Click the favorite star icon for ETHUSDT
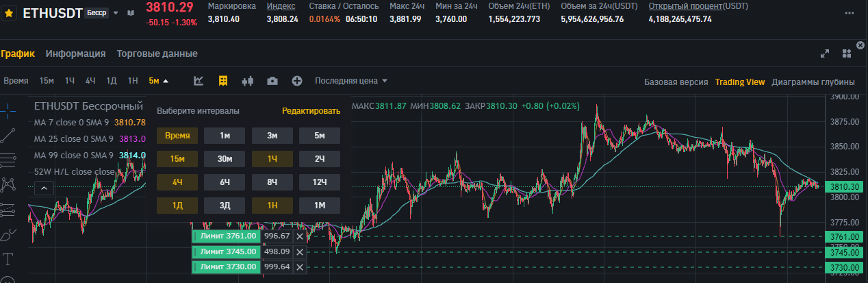The height and width of the screenshot is (283, 868). pos(10,13)
